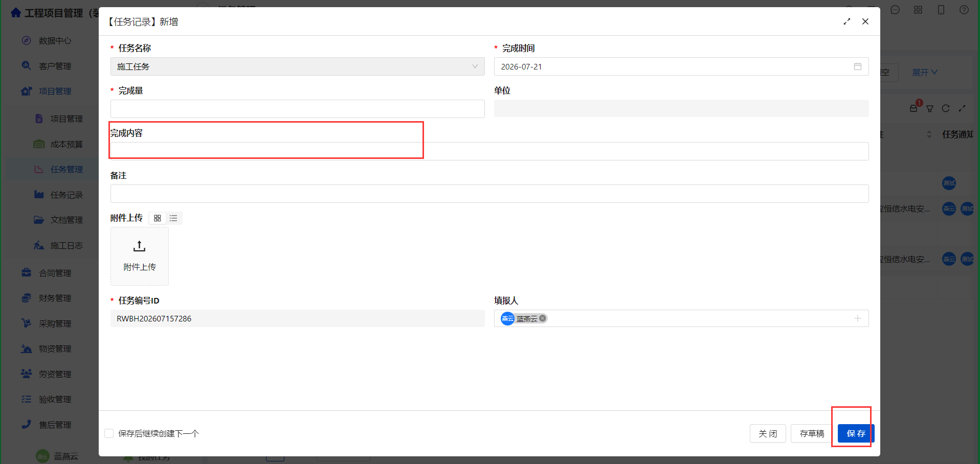Screen dimensions: 980x464
Task: Click the filter funnel icon
Action: click(x=930, y=108)
